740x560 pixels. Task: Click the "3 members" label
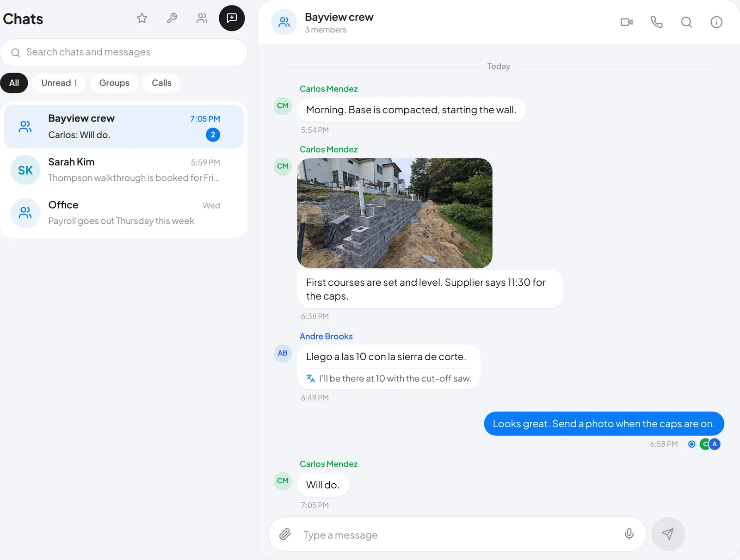[x=326, y=30]
